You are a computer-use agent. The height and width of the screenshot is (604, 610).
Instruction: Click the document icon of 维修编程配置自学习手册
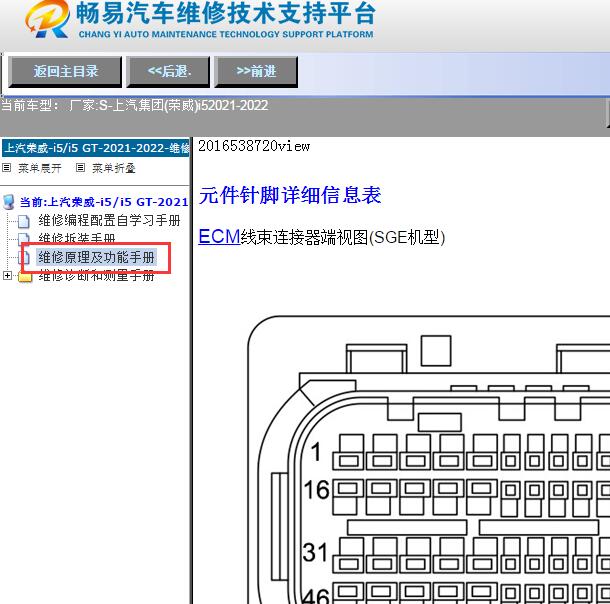24,221
